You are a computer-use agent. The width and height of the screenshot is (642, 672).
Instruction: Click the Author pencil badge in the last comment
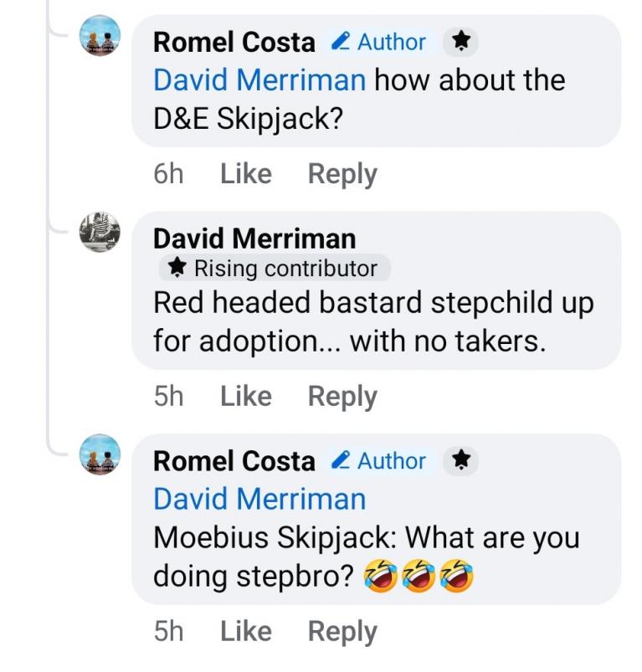click(378, 460)
